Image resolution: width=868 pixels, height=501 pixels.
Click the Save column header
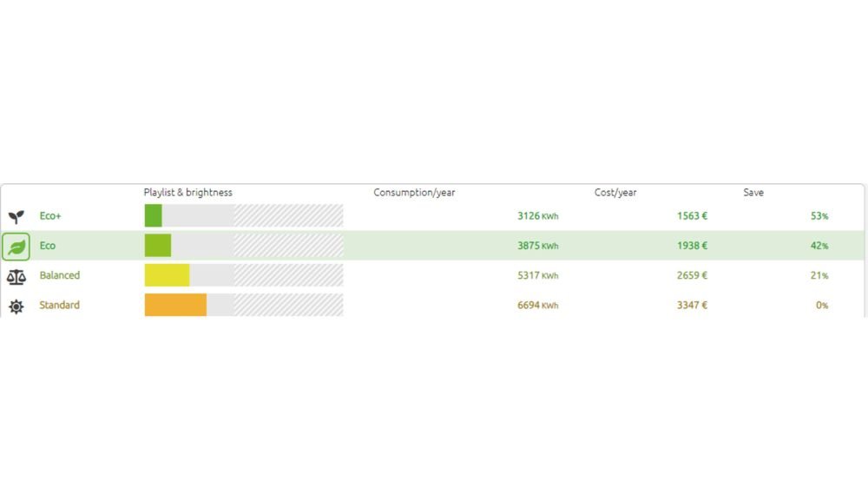753,193
